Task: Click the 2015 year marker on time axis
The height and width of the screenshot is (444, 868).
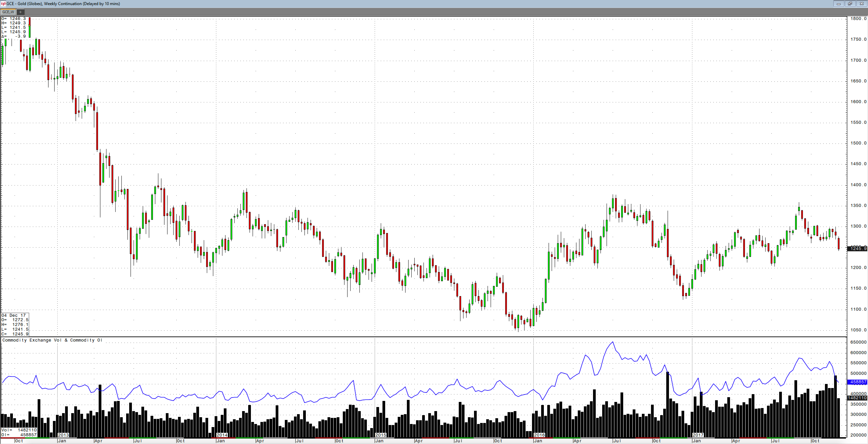Action: (381, 435)
